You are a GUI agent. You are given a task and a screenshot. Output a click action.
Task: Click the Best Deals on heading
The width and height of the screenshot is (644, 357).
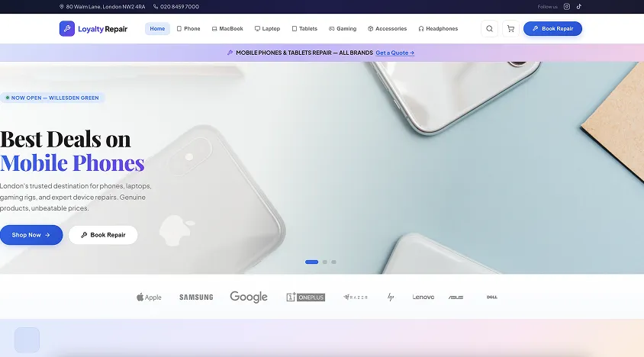coord(66,140)
